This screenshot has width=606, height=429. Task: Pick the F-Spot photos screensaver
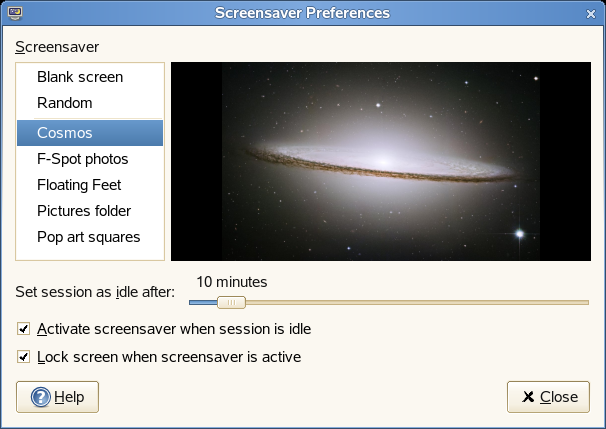83,158
